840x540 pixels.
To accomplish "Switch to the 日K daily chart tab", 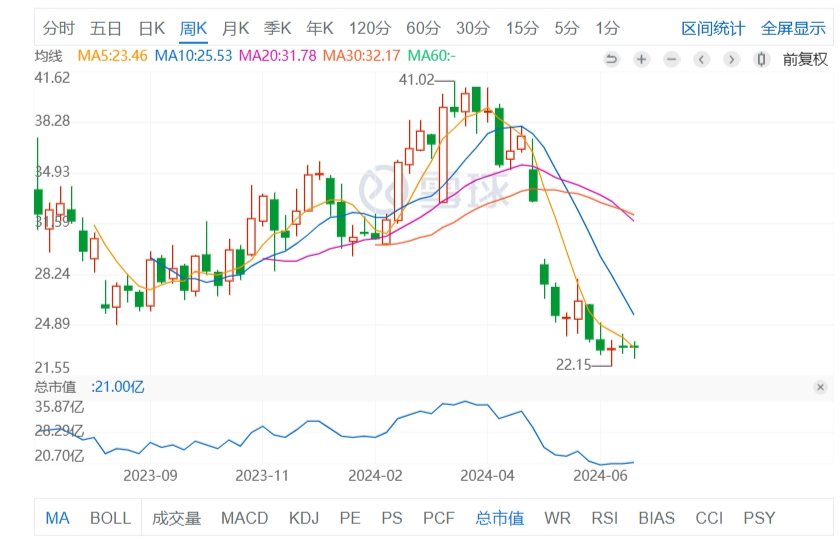I will pos(151,28).
